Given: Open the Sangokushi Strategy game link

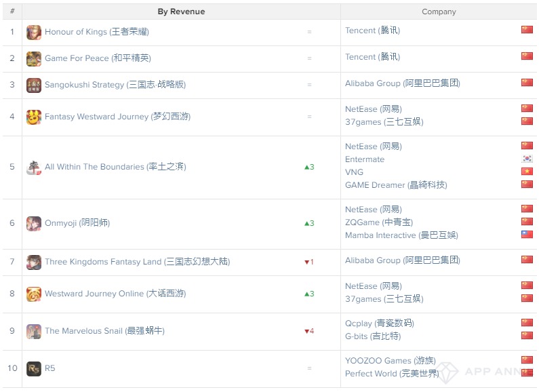Looking at the screenshot, I should coord(115,85).
